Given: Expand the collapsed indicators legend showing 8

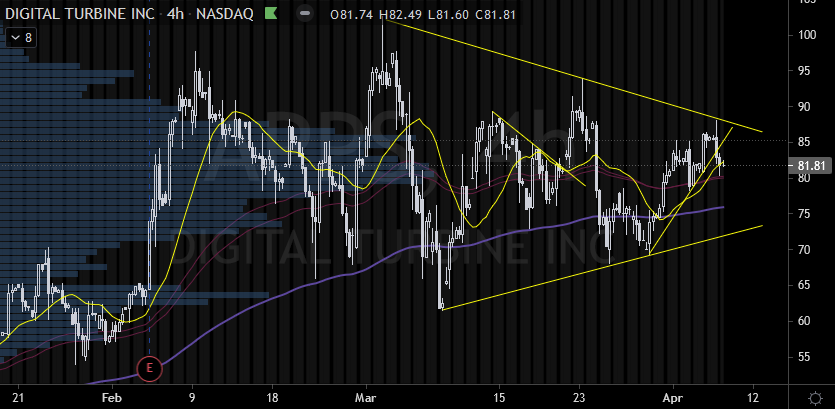Looking at the screenshot, I should [21, 38].
